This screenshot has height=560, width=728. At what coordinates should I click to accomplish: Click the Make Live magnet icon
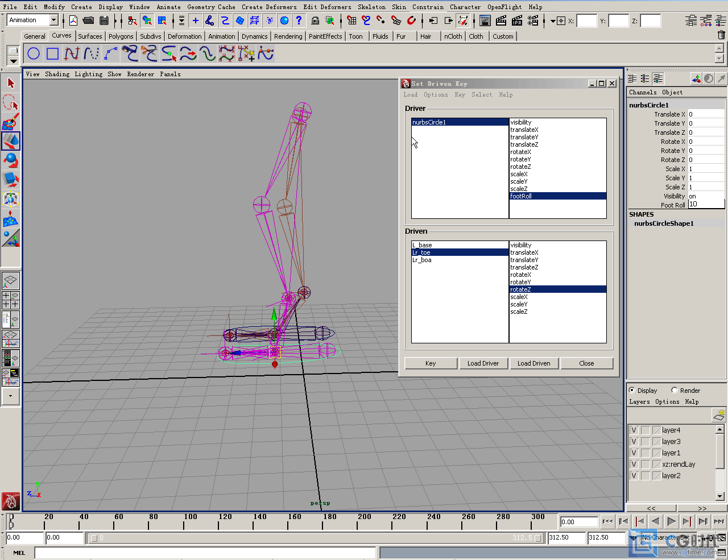click(x=411, y=20)
